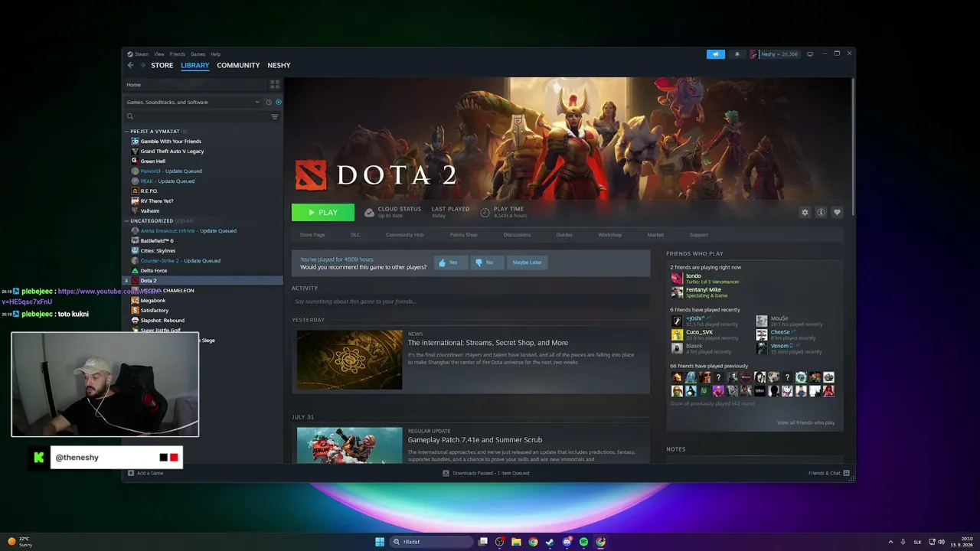Screen dimensions: 980x551
Task: Open the View menu
Action: (x=159, y=54)
